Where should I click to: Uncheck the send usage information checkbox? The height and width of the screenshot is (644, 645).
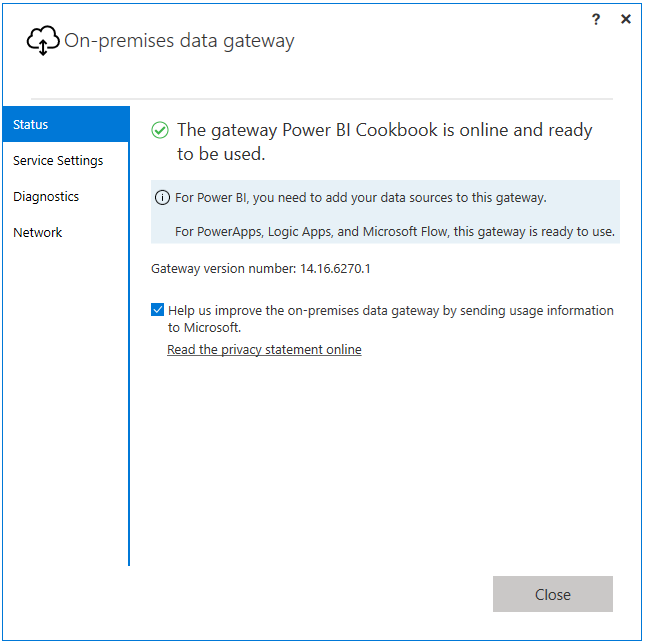coord(158,310)
